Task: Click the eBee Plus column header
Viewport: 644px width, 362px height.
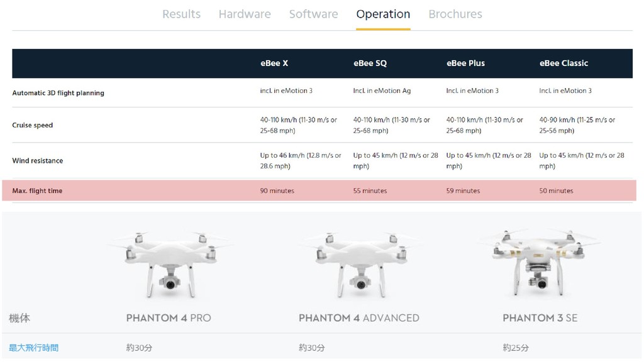Action: [x=465, y=63]
